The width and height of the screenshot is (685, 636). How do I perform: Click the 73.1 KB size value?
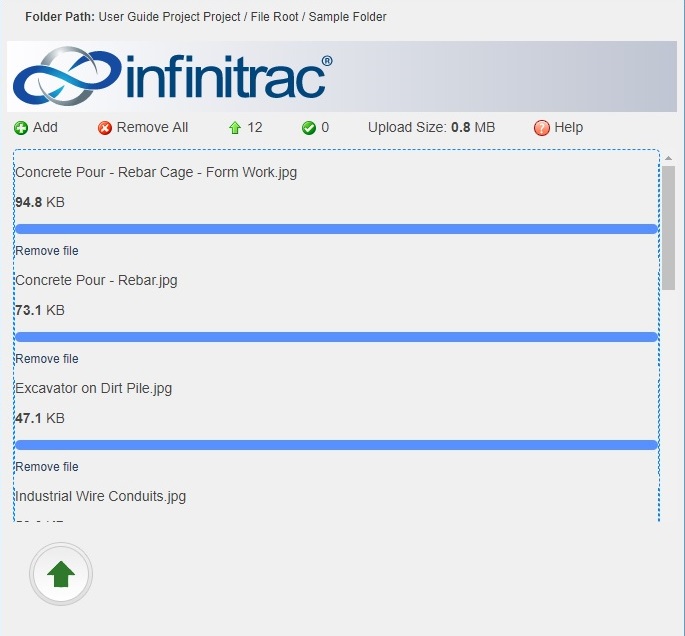click(x=40, y=310)
